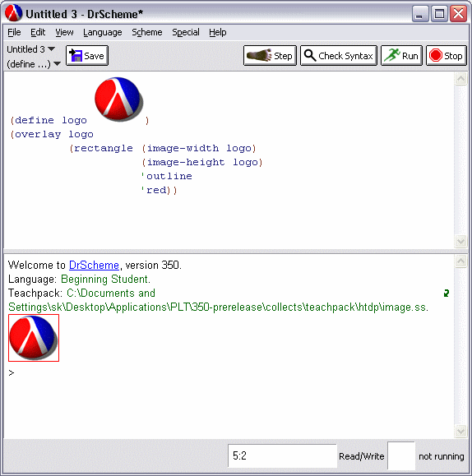Click the DrScheme lambda icon in title bar
472x476 pixels.
point(13,14)
